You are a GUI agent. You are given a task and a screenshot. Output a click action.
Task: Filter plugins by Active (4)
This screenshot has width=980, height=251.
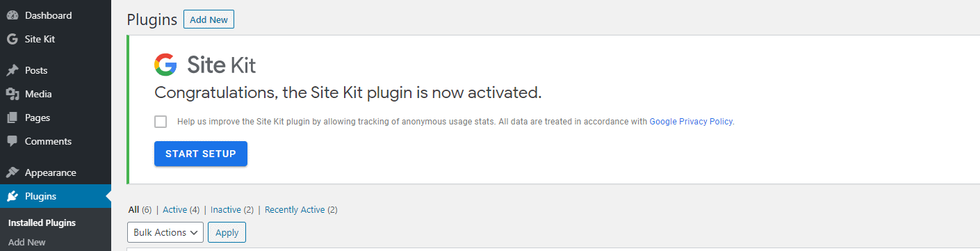pos(181,209)
